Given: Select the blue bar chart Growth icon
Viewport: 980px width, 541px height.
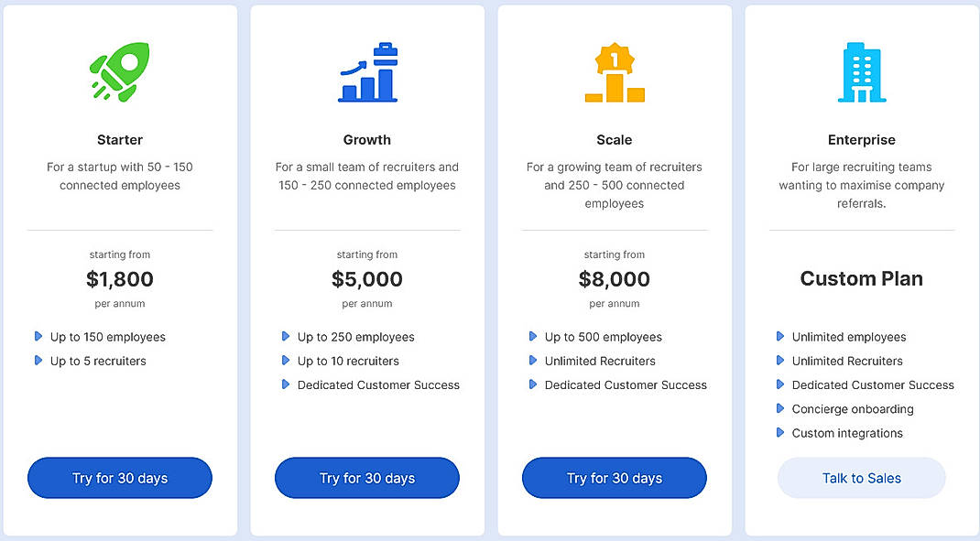Looking at the screenshot, I should 366,71.
